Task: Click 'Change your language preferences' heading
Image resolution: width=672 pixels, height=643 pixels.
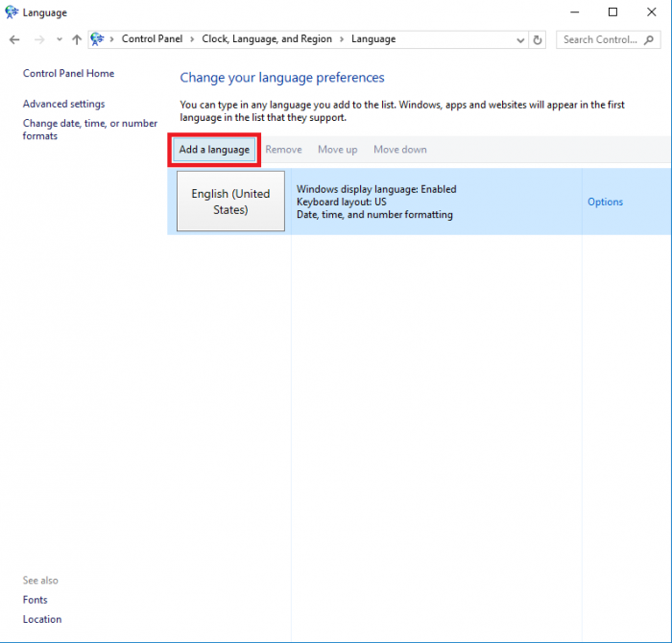Action: pos(282,78)
